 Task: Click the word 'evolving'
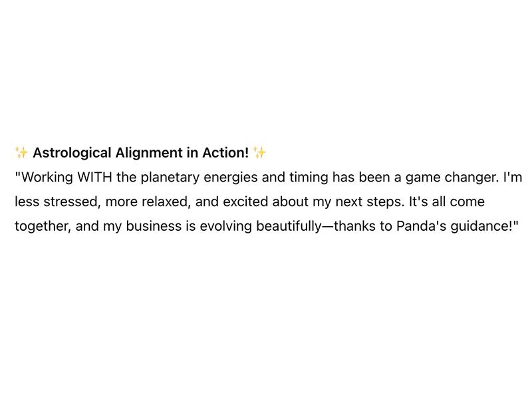click(225, 227)
